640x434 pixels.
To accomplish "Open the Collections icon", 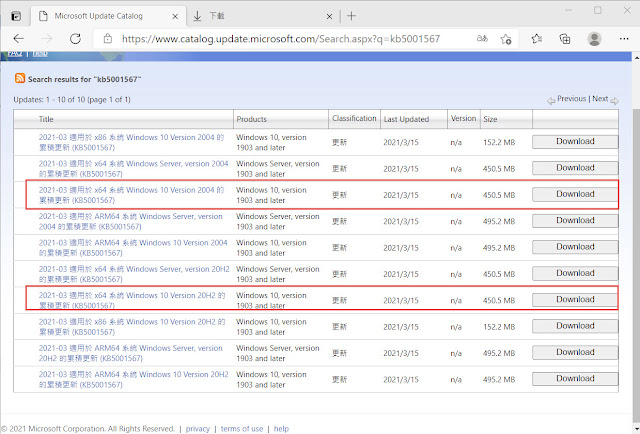I will [565, 39].
